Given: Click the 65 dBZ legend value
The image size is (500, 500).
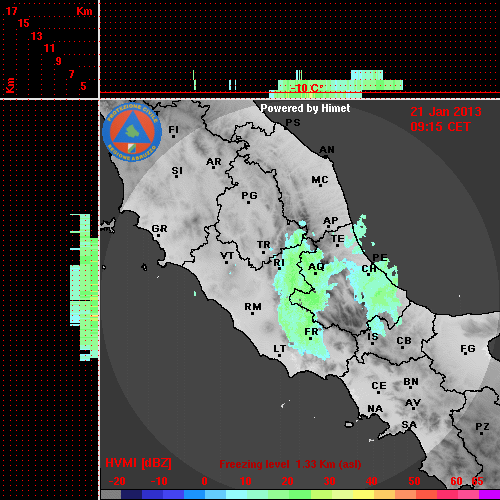Looking at the screenshot, I should 477,481.
